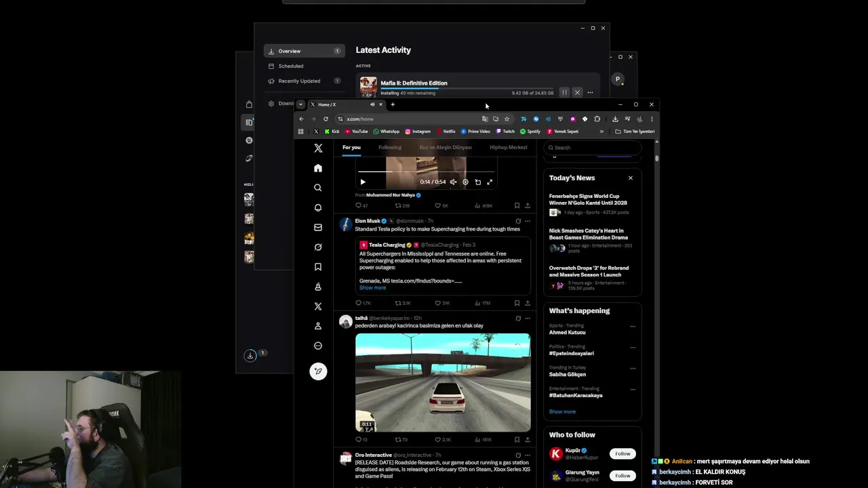
Task: Click the Mafia II install progress bar
Action: (467, 88)
